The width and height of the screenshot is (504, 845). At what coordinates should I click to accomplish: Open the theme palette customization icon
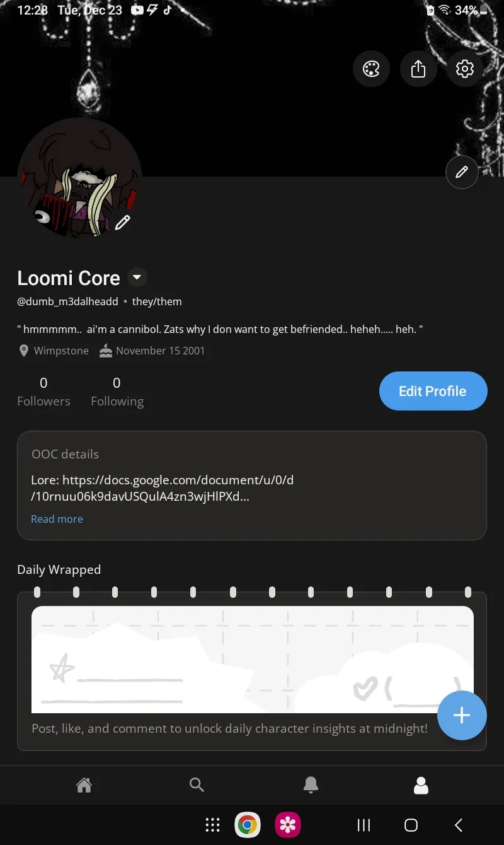tap(371, 69)
